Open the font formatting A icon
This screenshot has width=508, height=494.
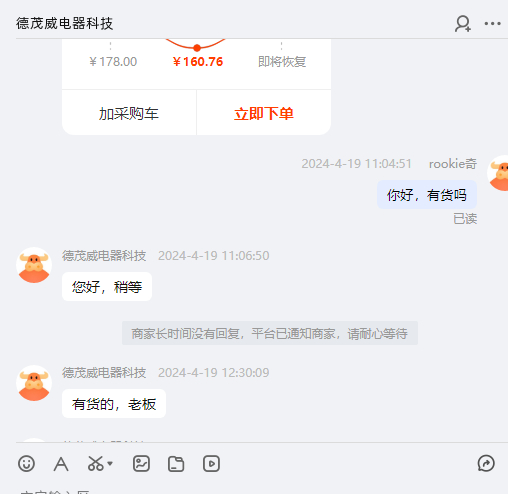pyautogui.click(x=61, y=464)
